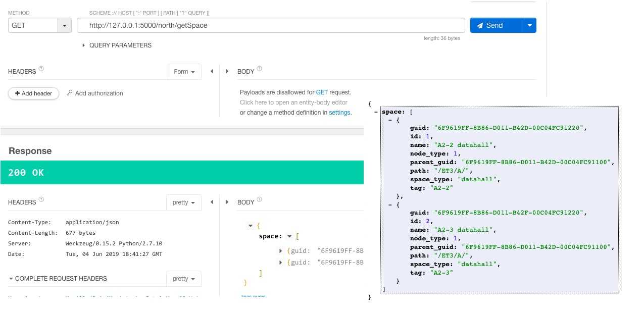This screenshot has width=644, height=312.
Task: Click help icon beside response BODY
Action: 260,199
